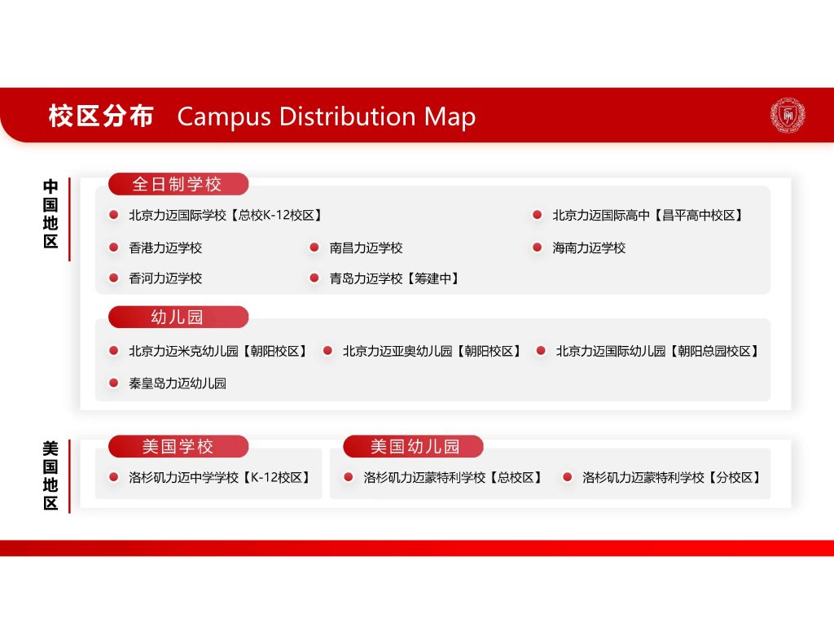This screenshot has width=834, height=644.
Task: Select the 幼儿园 red pill label
Action: (x=178, y=317)
